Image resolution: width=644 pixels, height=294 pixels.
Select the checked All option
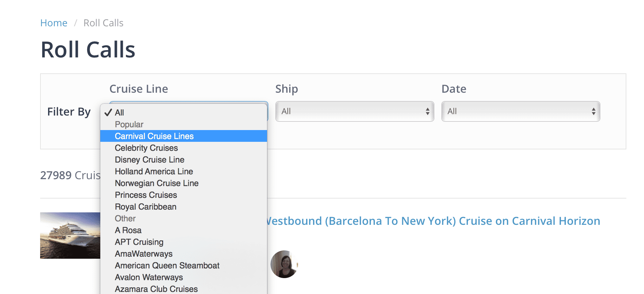(x=183, y=112)
